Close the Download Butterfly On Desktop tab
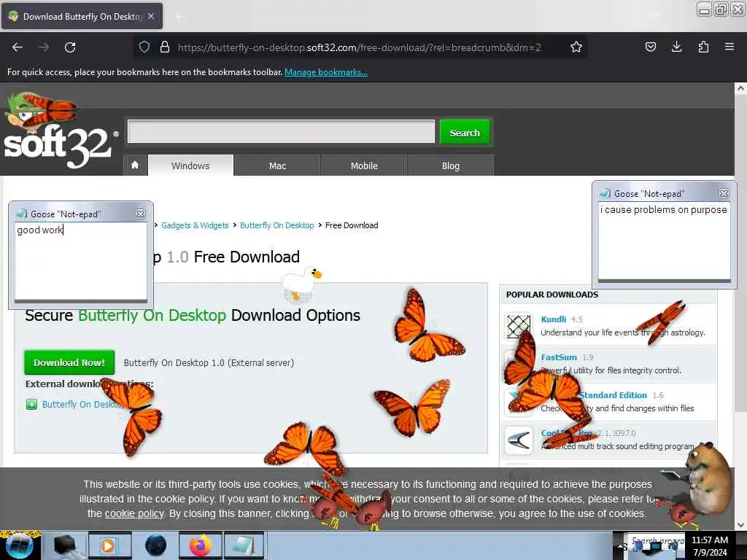 [x=151, y=16]
